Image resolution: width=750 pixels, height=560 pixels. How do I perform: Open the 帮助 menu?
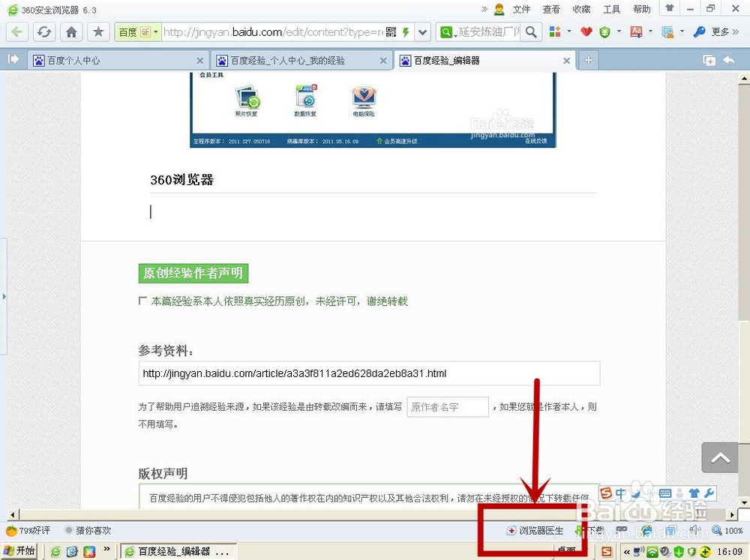coord(642,9)
